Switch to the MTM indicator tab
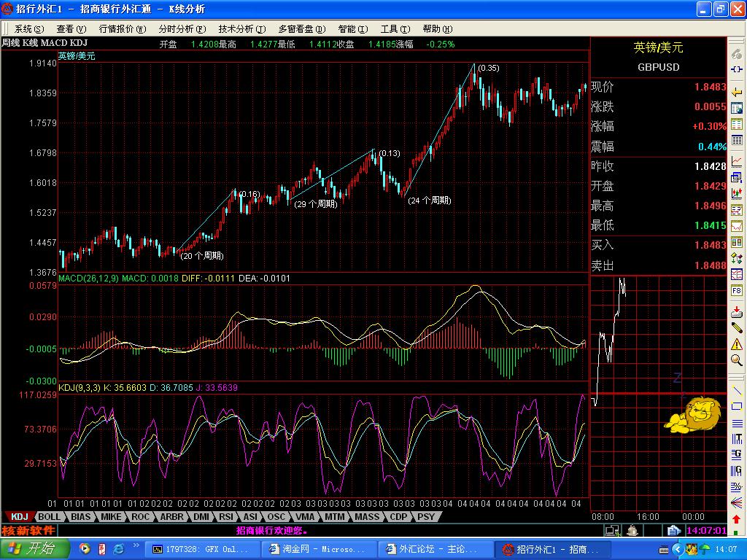747x560 pixels. coord(335,517)
